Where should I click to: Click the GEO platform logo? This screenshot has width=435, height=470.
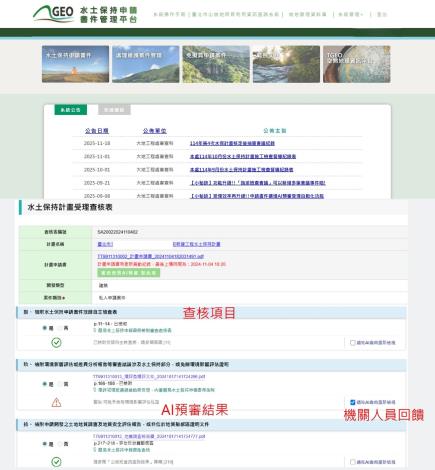(85, 14)
